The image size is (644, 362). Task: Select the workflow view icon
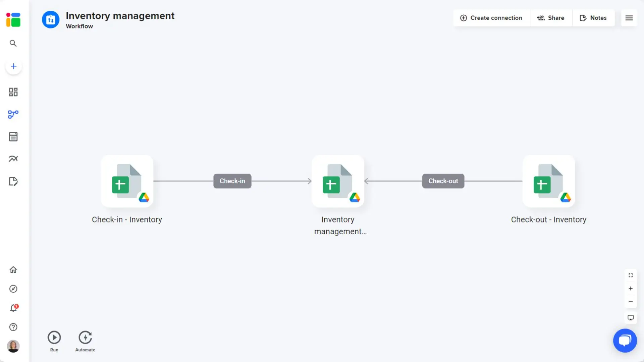(13, 114)
